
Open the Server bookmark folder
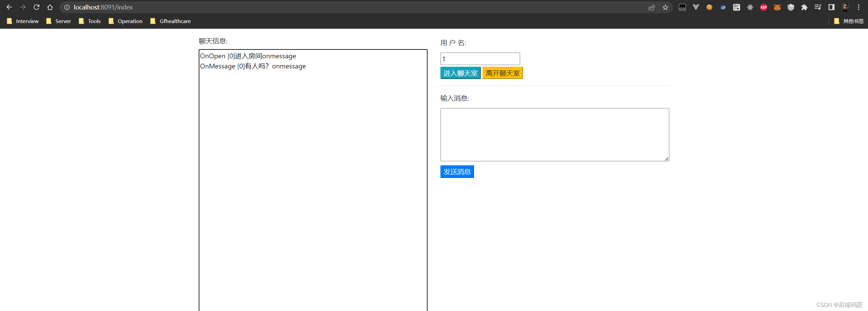pyautogui.click(x=58, y=21)
